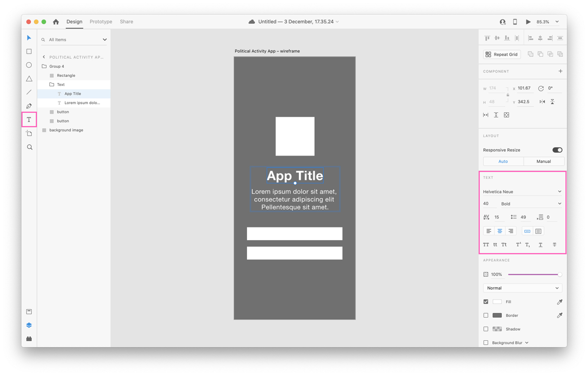Go to the Home screen icon
Screen dimensions: 588x375
coord(56,22)
